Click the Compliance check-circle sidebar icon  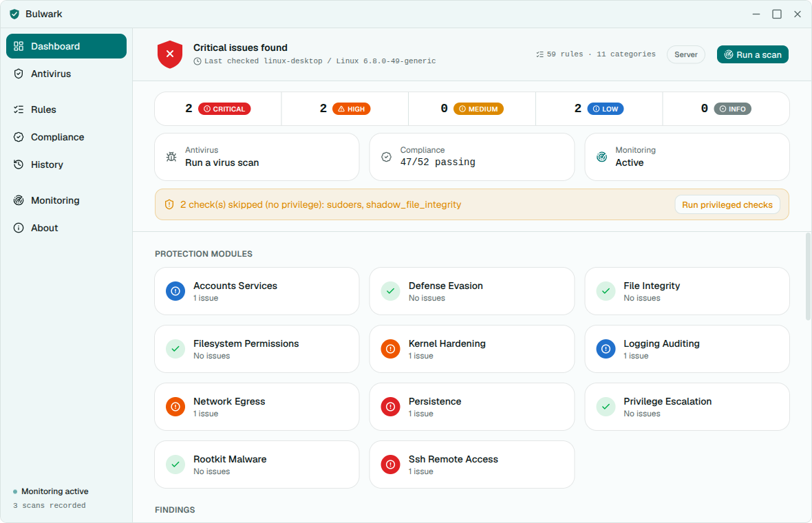(x=19, y=137)
